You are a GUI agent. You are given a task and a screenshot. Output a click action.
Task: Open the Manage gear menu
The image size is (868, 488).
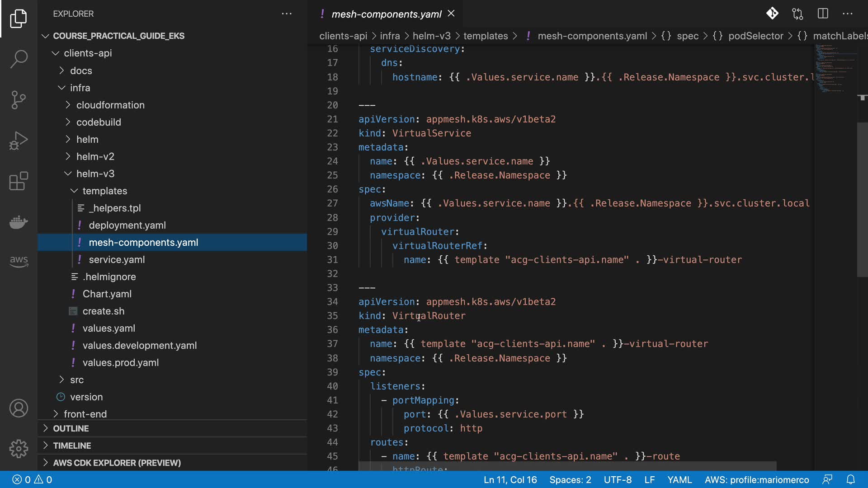coord(19,449)
